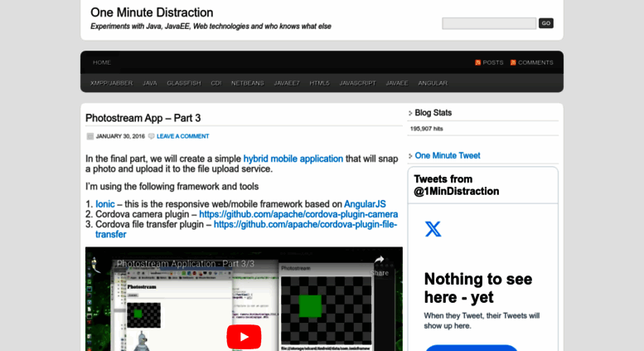Viewport: 644px width, 351px height.
Task: Open the HTML5 category
Action: (x=320, y=83)
